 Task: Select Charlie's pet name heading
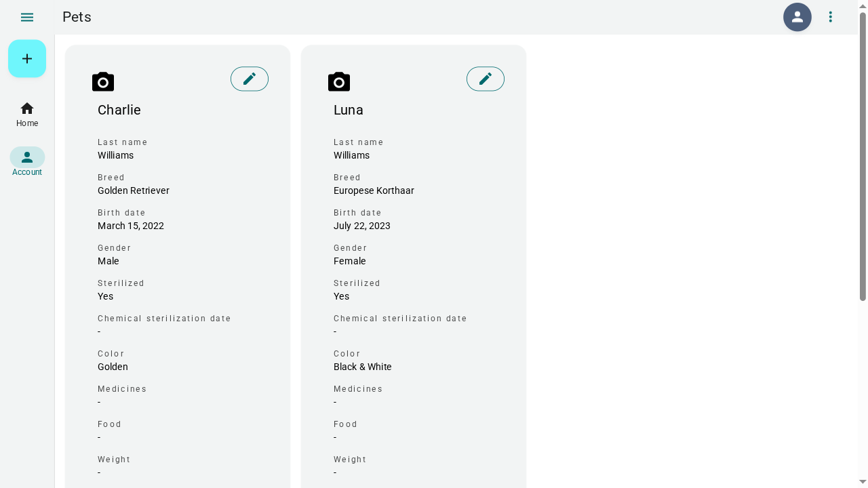coord(119,110)
